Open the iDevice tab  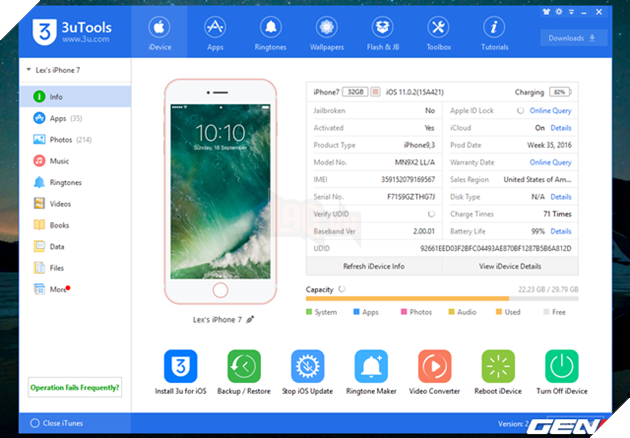(x=160, y=34)
